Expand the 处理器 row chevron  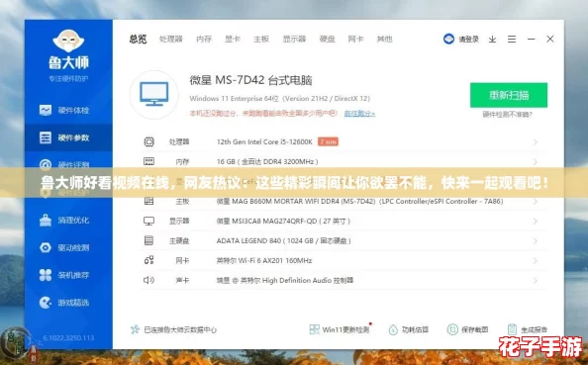click(x=536, y=142)
